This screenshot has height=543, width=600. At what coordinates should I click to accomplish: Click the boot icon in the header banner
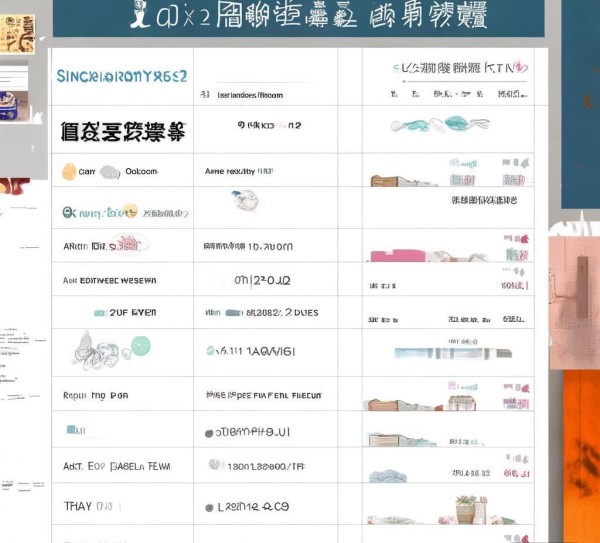(139, 15)
